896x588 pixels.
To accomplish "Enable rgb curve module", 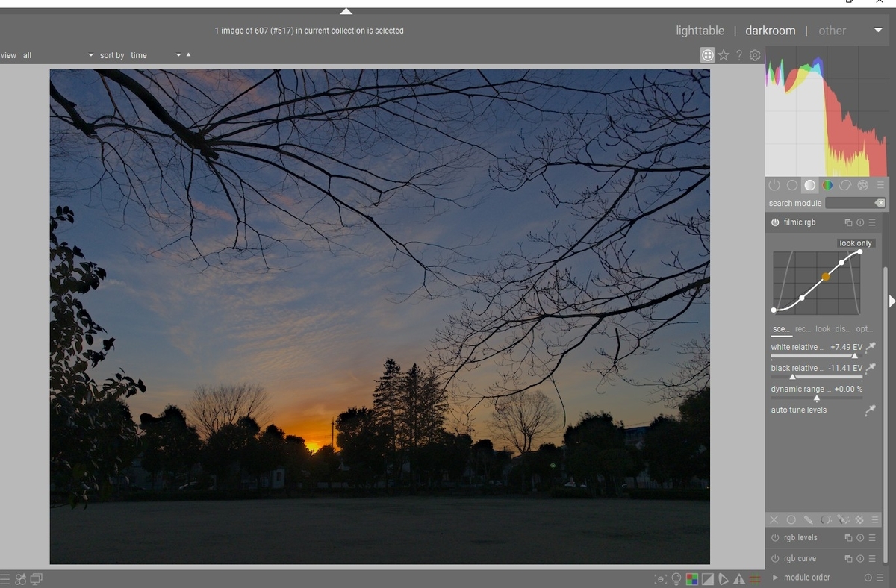I will (775, 559).
